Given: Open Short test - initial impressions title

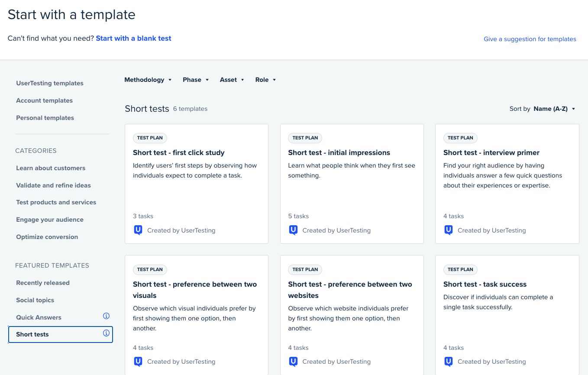Looking at the screenshot, I should [339, 152].
